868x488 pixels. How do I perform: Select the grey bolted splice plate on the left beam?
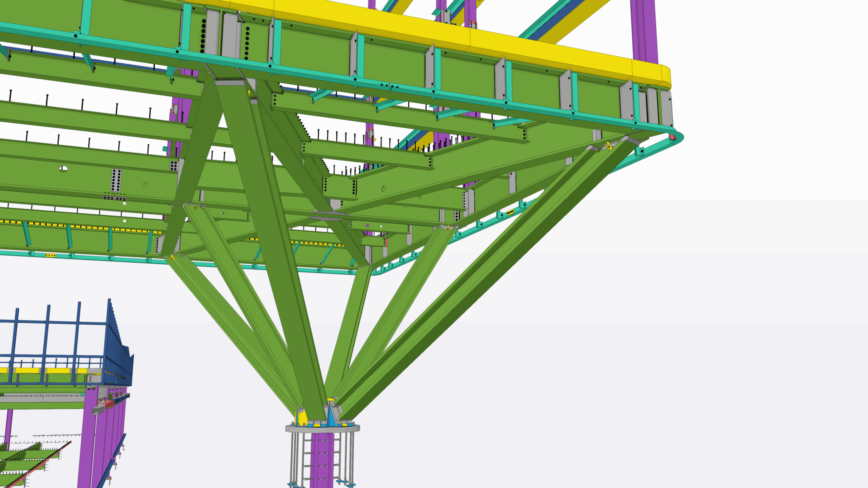[116, 180]
